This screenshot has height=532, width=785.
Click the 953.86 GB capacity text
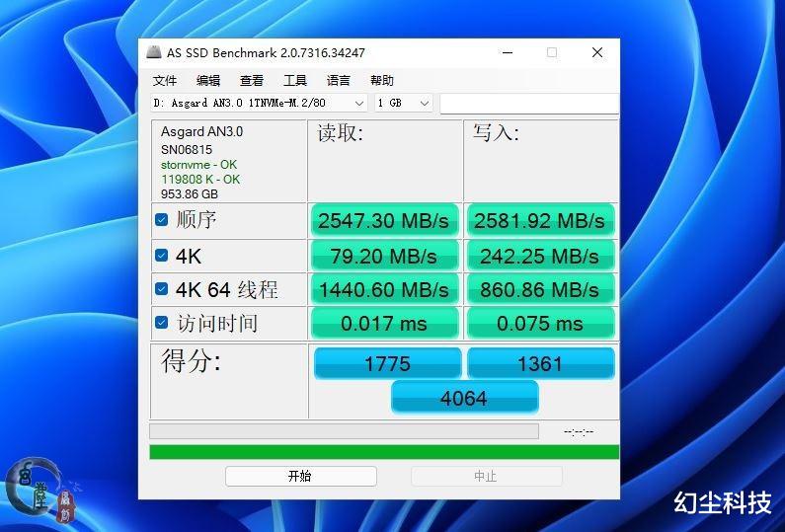190,193
